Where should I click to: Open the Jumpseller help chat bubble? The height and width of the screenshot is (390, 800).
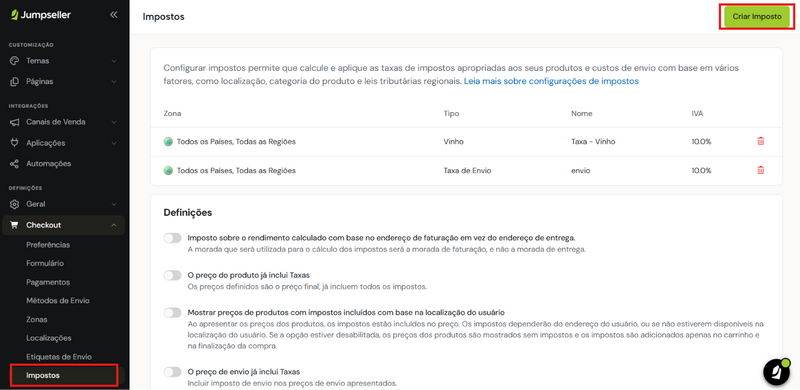[777, 372]
